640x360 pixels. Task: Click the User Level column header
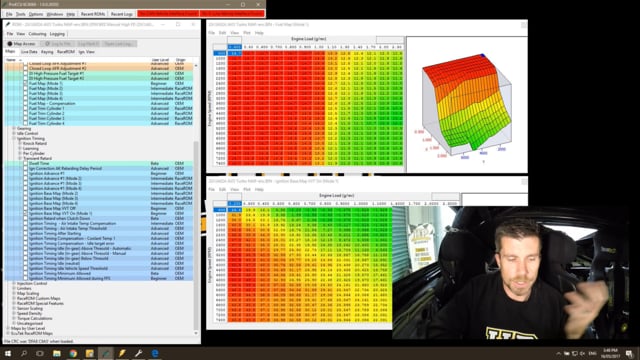160,60
